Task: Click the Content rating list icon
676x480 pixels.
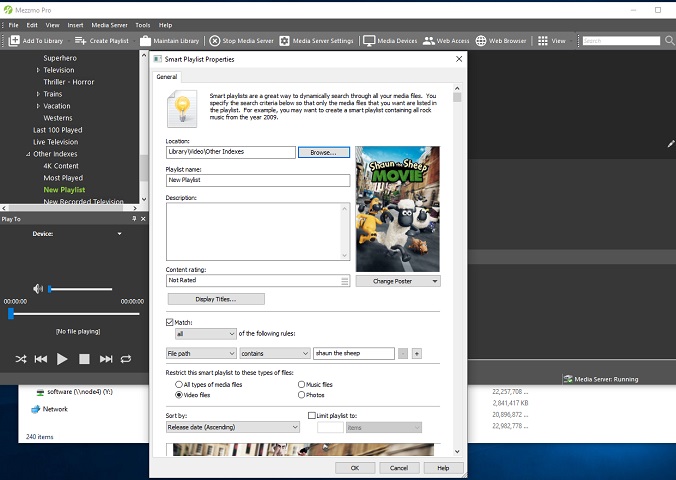Action: click(344, 281)
